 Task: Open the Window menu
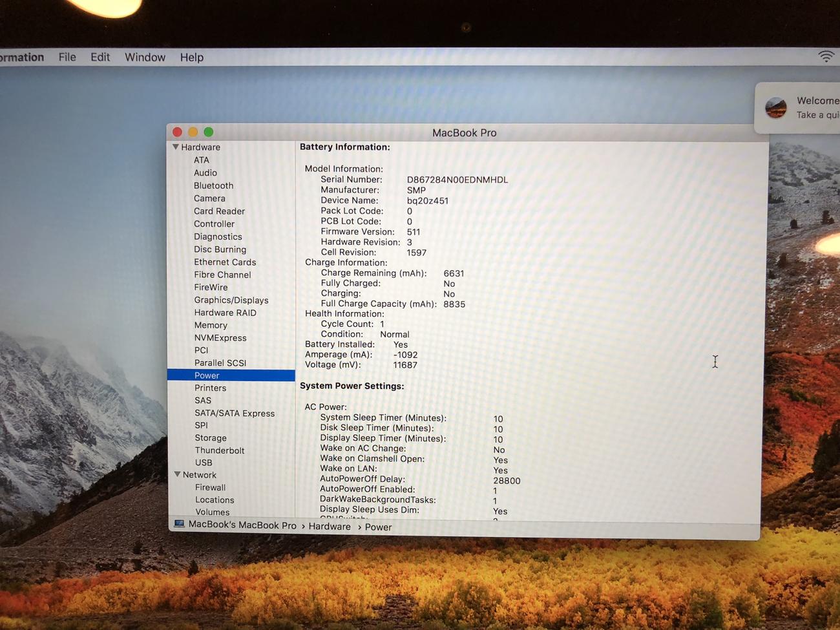tap(145, 57)
